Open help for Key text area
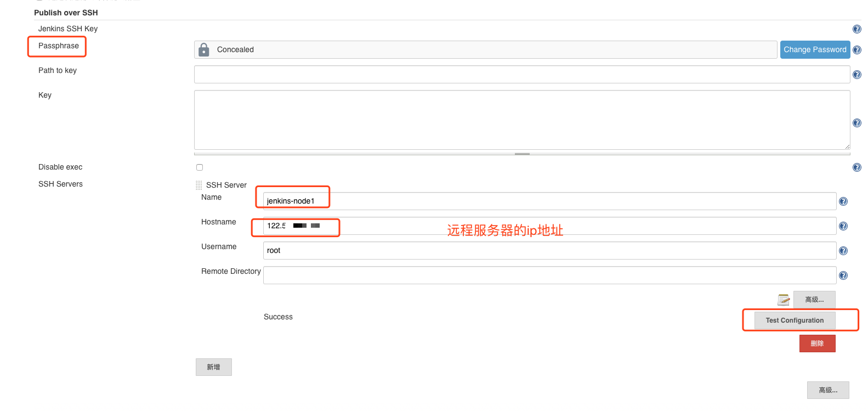 coord(857,123)
